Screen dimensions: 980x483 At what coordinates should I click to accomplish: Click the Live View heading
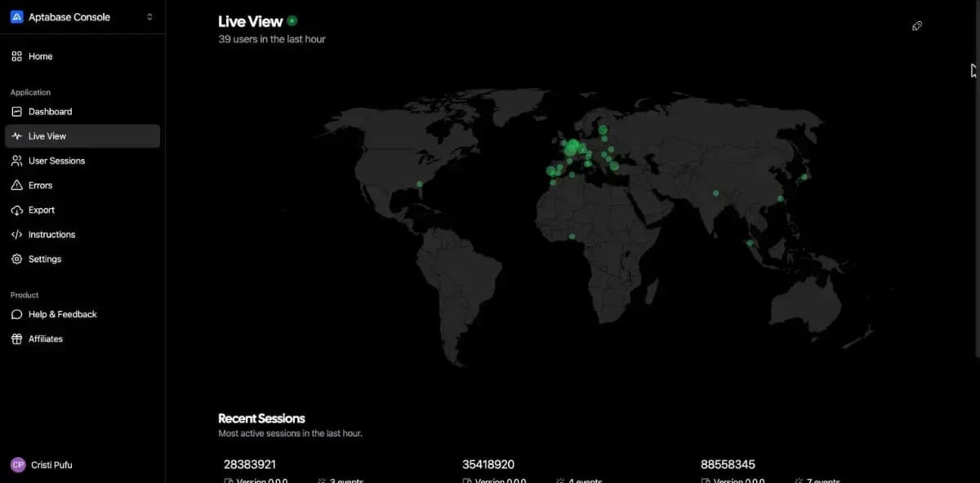point(250,22)
